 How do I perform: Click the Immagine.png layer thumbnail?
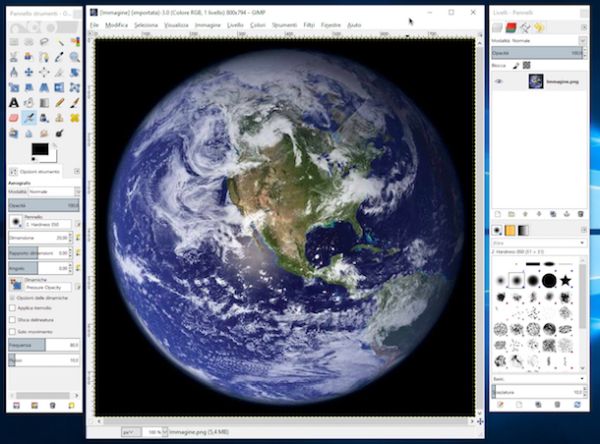click(x=535, y=82)
